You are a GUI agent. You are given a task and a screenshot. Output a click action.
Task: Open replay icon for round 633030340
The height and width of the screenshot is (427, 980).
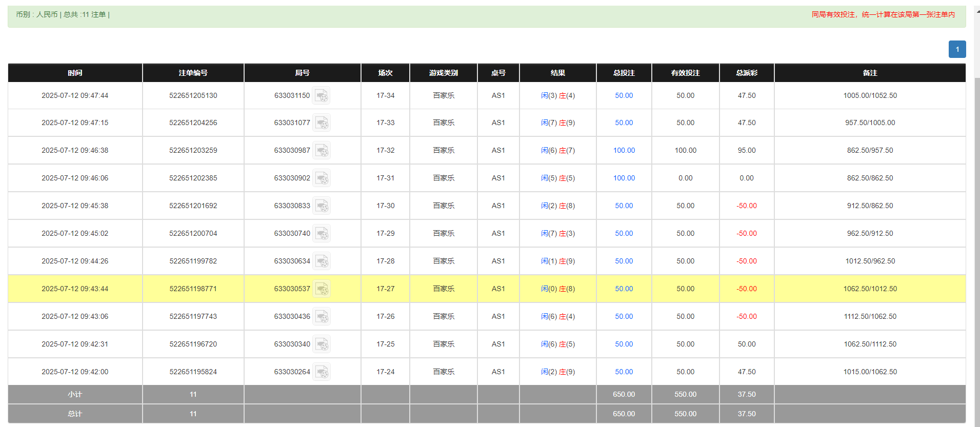pos(322,344)
